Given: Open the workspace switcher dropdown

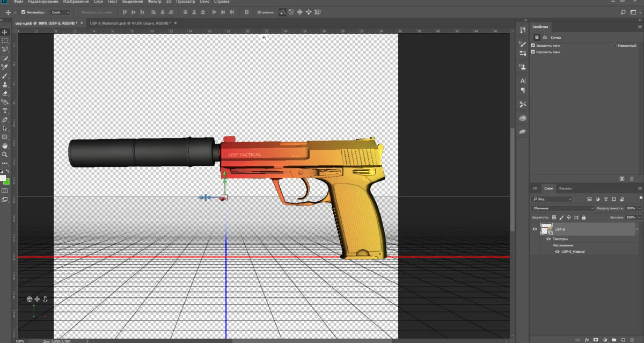Looking at the screenshot, I should coord(635,12).
